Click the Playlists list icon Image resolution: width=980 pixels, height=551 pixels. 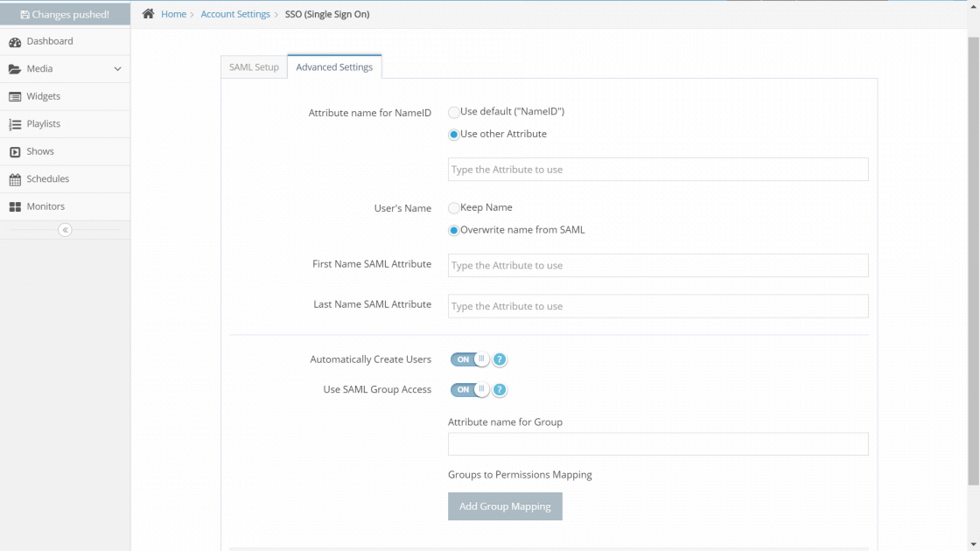(x=17, y=123)
